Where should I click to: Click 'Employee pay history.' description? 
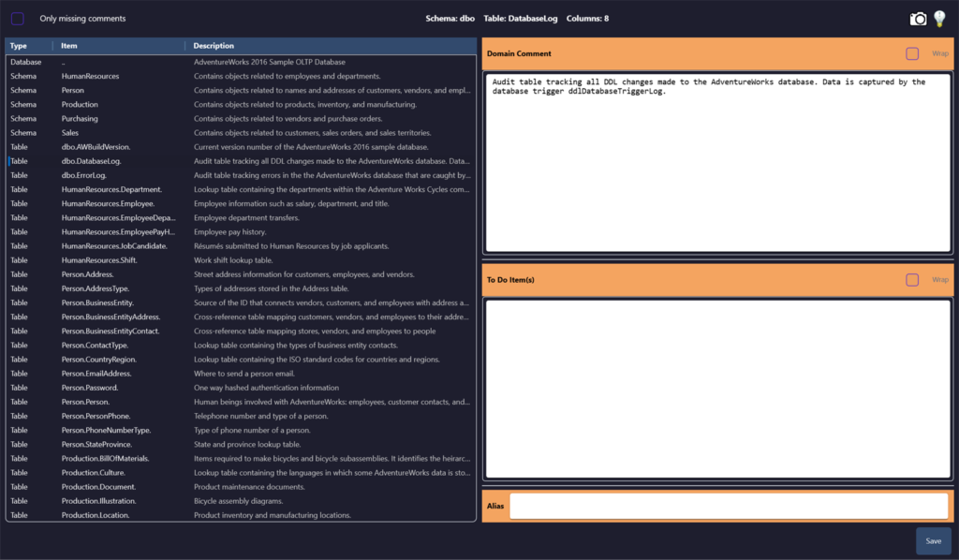[x=230, y=232]
